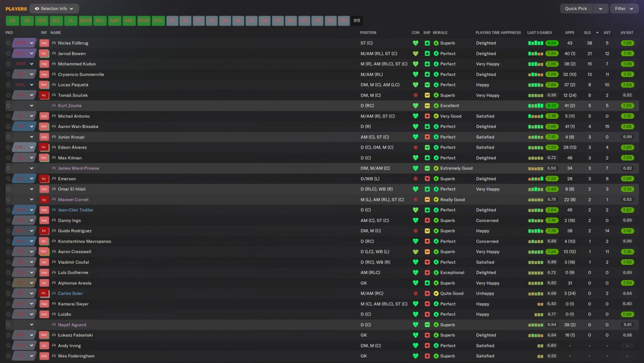Sort players by the POSITION column header
Screen dimensions: 644x363
point(368,33)
